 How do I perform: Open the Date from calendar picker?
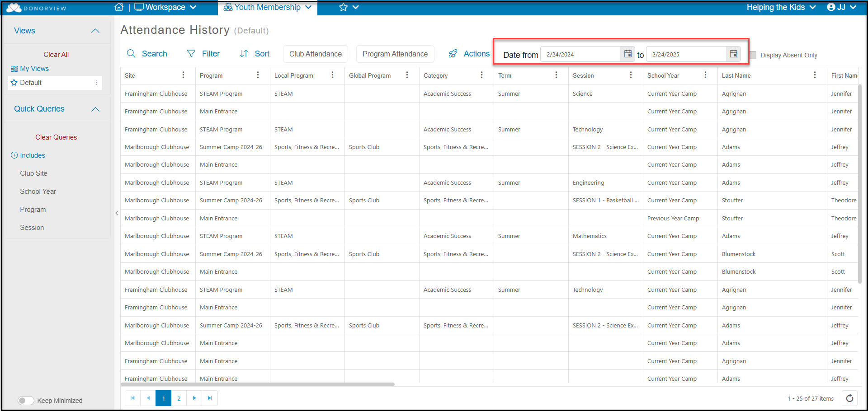click(x=628, y=54)
